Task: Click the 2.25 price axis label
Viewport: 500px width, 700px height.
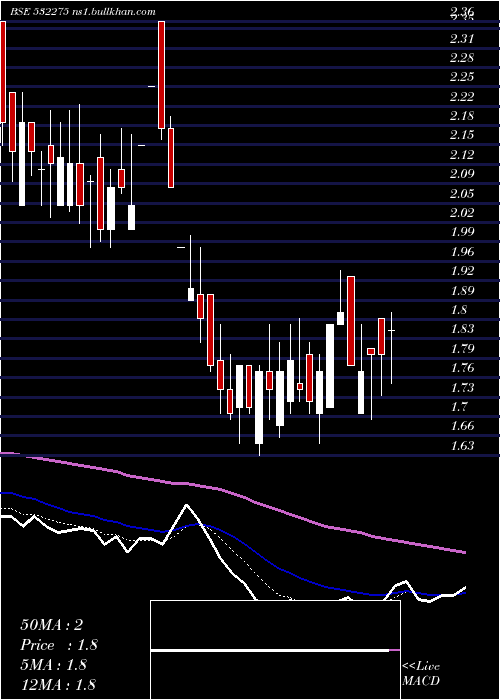Action: click(x=462, y=77)
